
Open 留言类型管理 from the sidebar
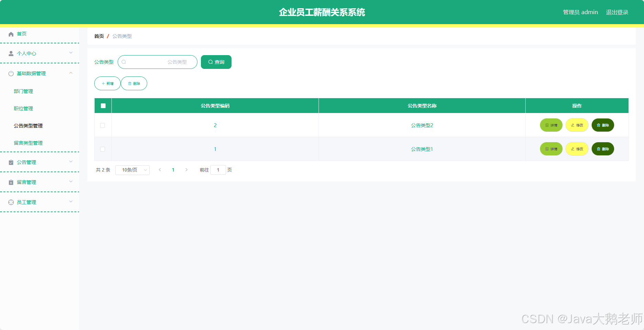pos(28,143)
